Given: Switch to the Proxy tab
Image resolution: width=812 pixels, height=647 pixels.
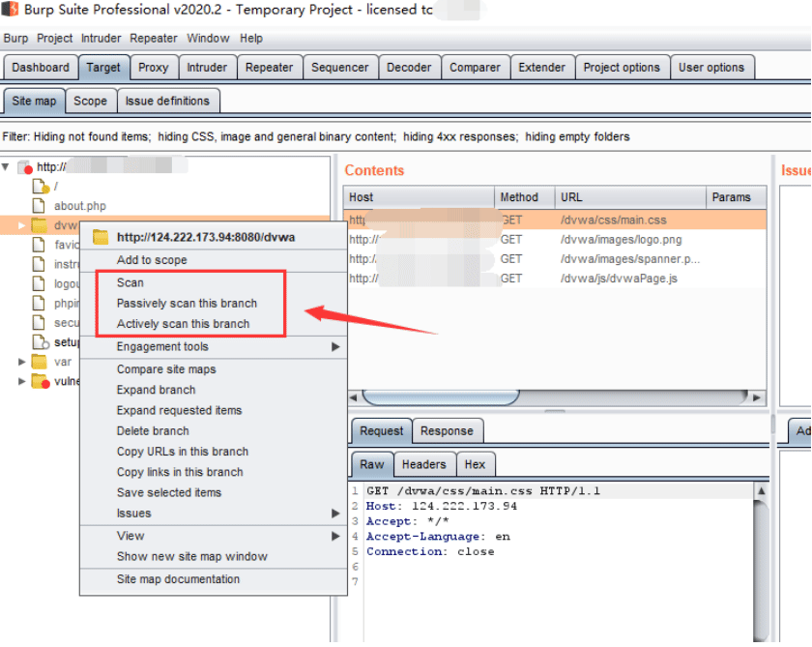Looking at the screenshot, I should (154, 68).
